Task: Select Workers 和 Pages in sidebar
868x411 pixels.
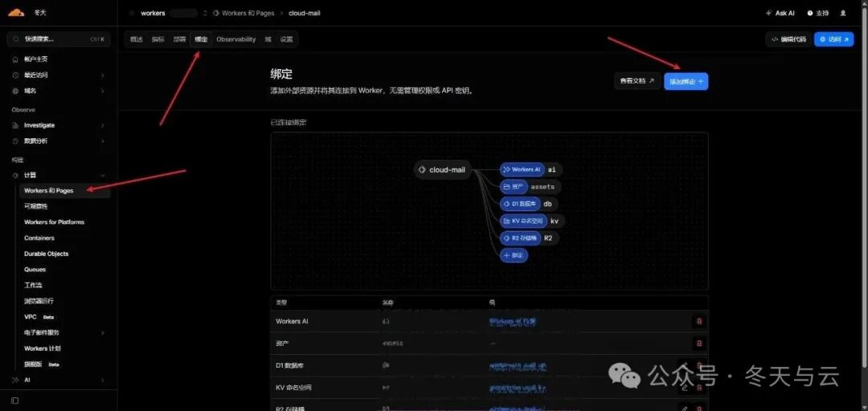Action: click(x=65, y=191)
